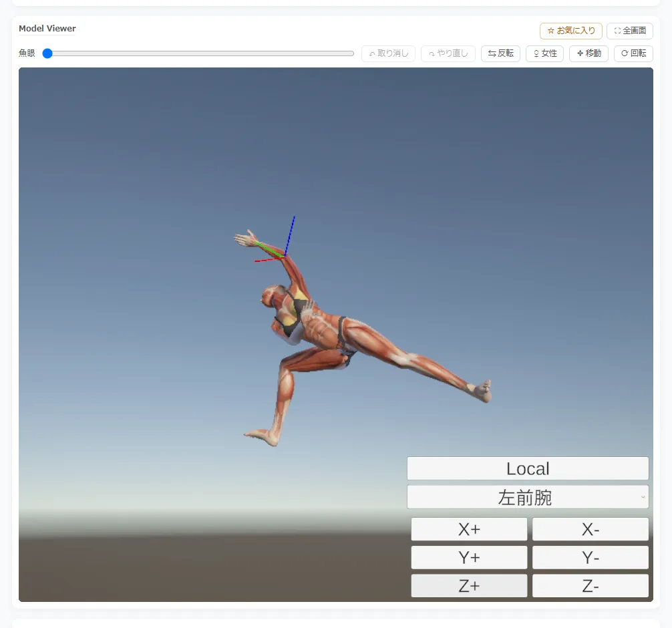Screen dimensions: 672x628
Task: Flip the pose with 反転 button
Action: (500, 53)
